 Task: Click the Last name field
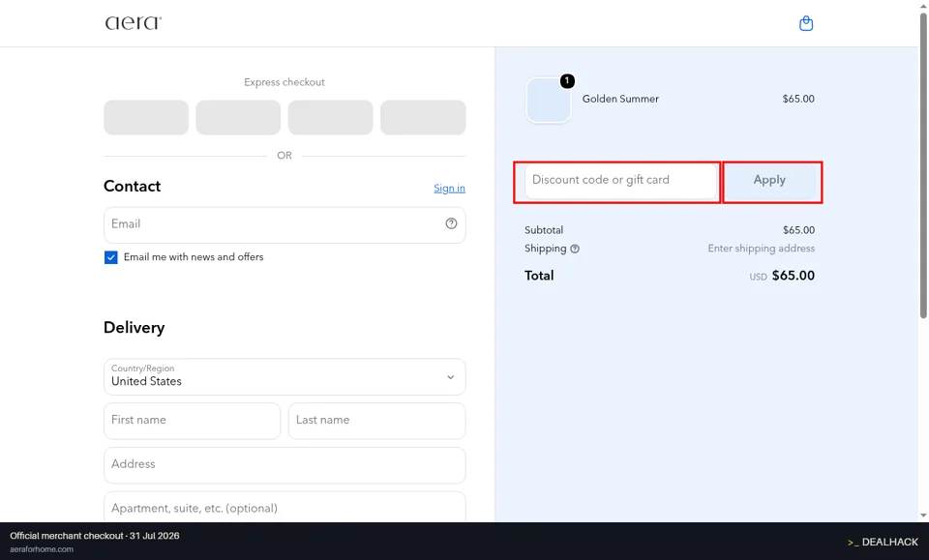point(376,421)
